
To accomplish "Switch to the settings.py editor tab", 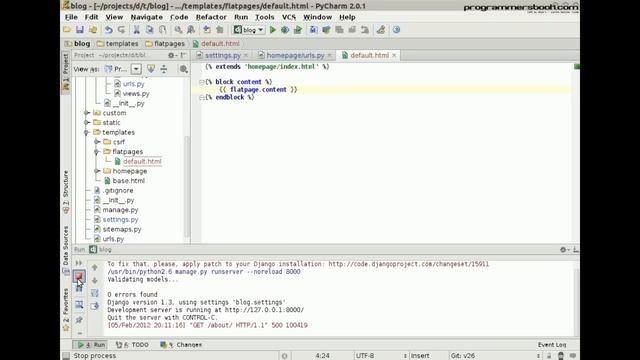I will [x=222, y=55].
